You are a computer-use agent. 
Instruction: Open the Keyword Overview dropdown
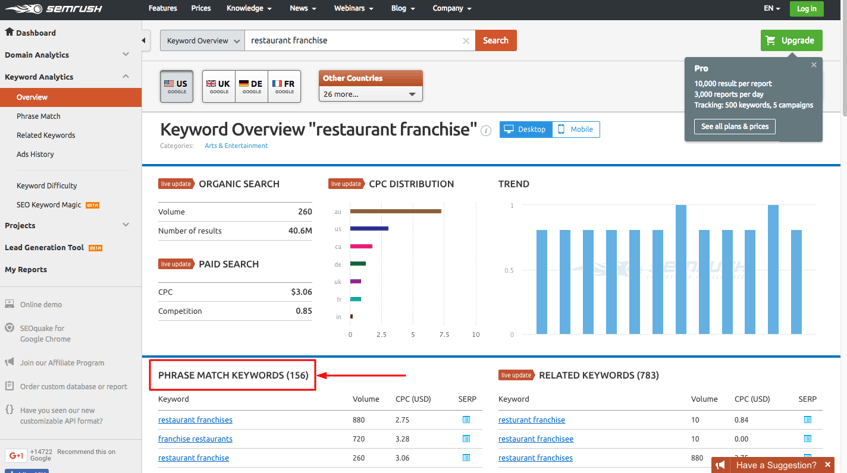pos(203,41)
